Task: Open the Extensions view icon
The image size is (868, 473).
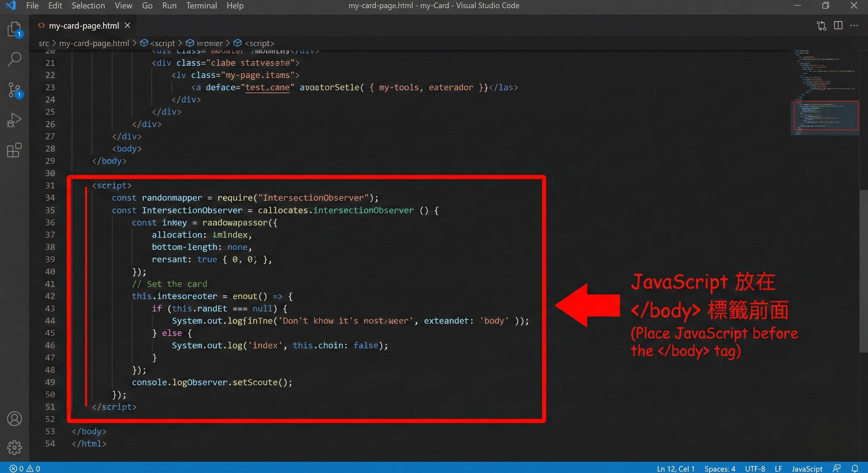Action: (14, 150)
